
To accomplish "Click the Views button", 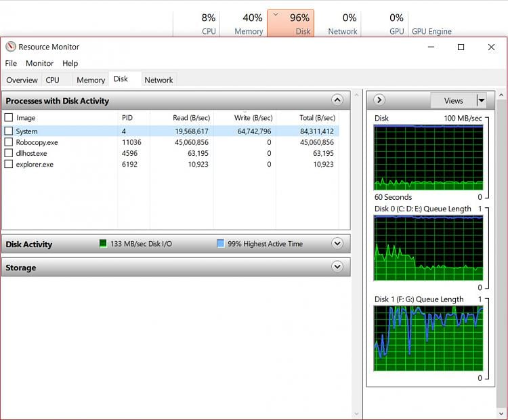I will [x=453, y=100].
